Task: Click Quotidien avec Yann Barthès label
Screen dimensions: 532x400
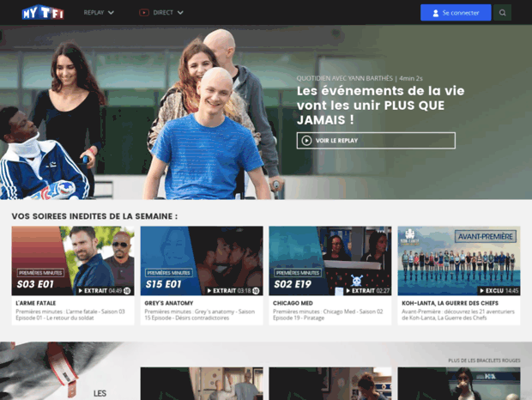Action: (x=345, y=78)
